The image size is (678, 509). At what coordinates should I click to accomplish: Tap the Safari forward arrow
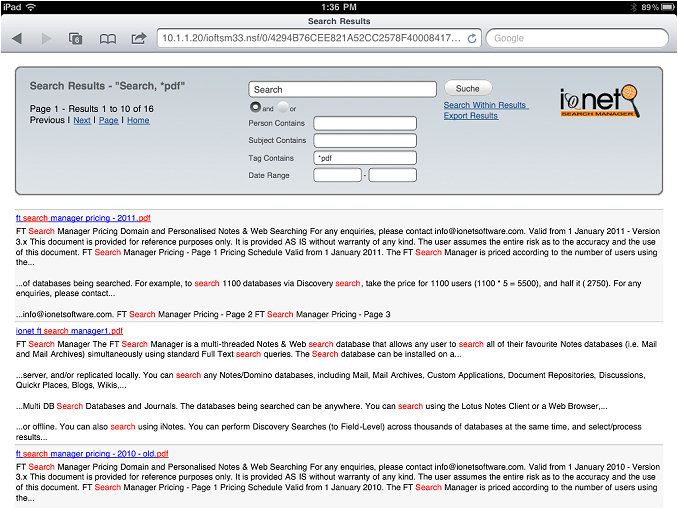coord(46,38)
